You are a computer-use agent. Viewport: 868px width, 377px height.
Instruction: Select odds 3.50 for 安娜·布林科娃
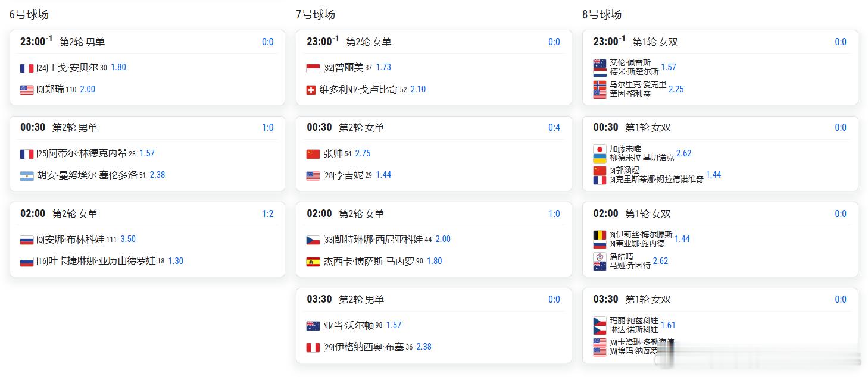point(128,239)
